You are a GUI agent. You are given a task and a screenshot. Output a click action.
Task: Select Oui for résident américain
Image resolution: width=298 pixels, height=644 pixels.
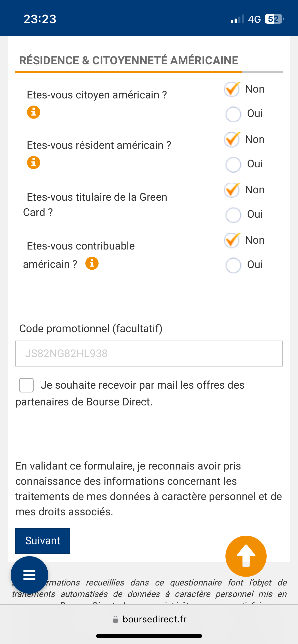pyautogui.click(x=233, y=165)
